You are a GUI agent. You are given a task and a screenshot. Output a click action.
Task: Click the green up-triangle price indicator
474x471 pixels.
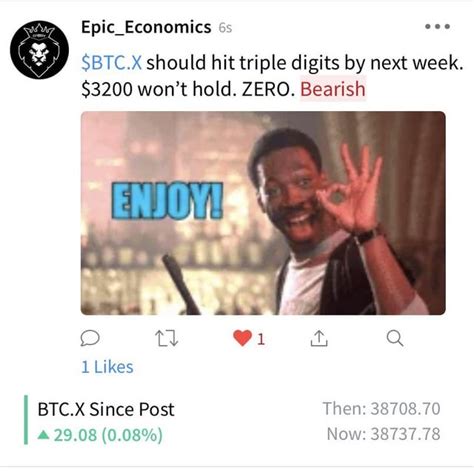pyautogui.click(x=43, y=435)
